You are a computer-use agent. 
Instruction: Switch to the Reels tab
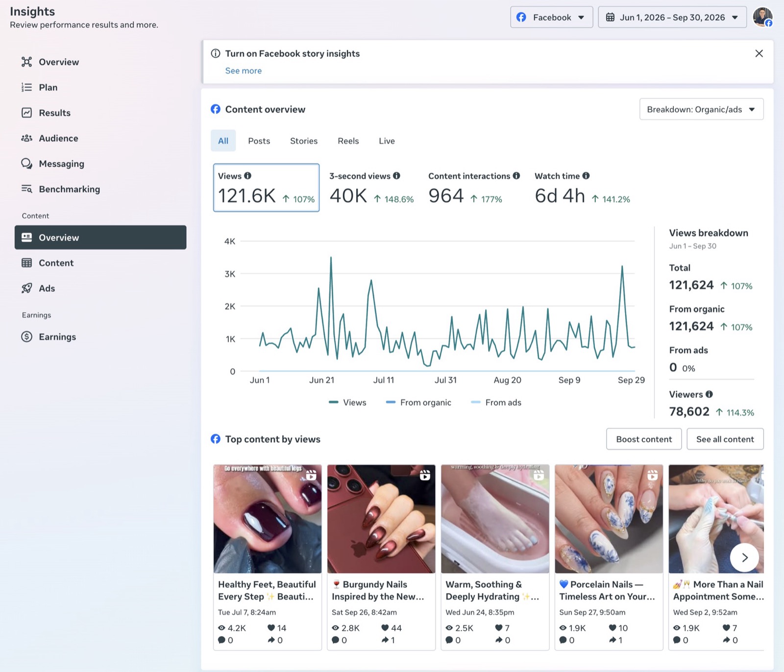[x=348, y=141]
